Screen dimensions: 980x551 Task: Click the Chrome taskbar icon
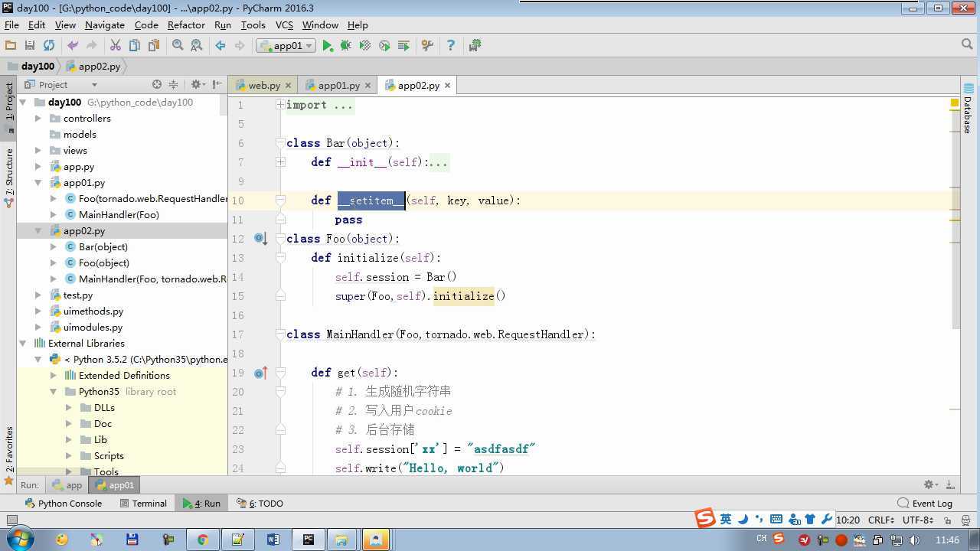[202, 540]
